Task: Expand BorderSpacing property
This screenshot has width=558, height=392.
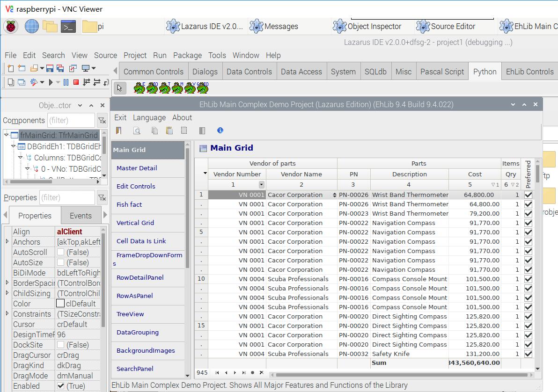Action: (x=7, y=283)
